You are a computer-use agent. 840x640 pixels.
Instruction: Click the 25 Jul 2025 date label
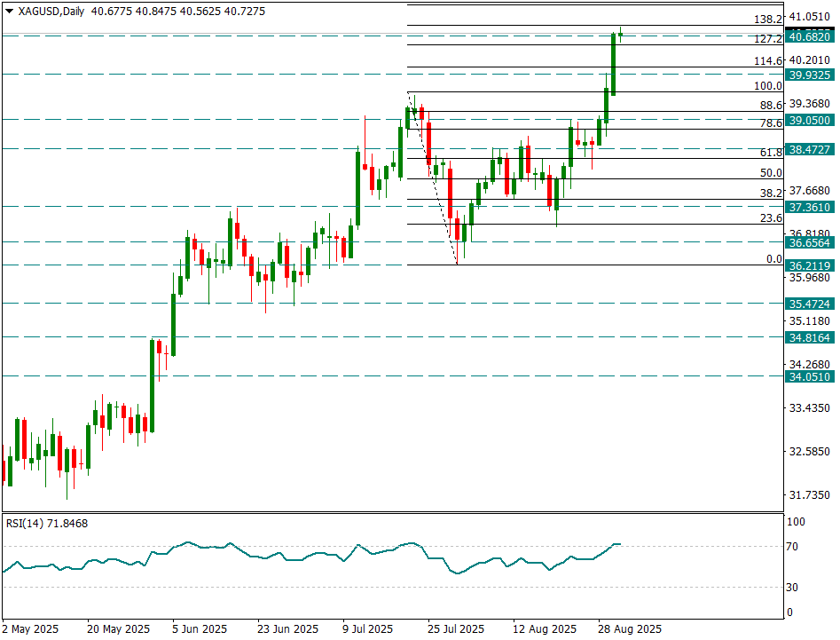[x=456, y=628]
